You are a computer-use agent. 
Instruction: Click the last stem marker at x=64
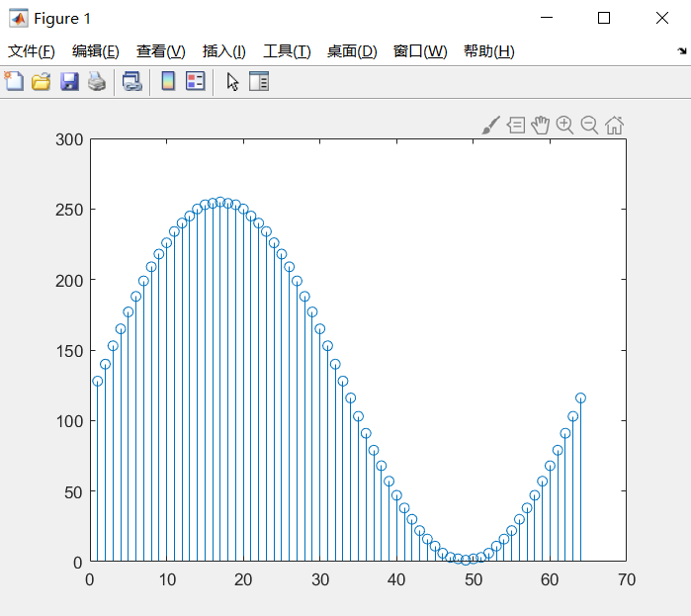[x=580, y=397]
